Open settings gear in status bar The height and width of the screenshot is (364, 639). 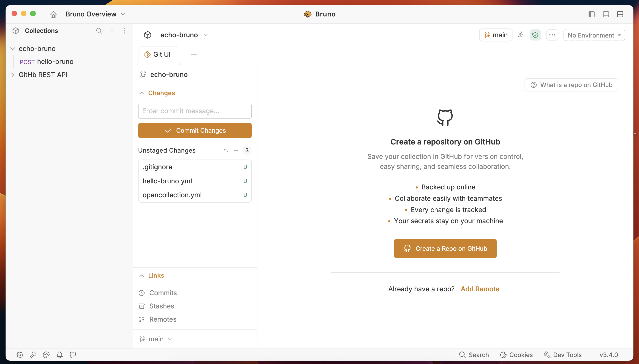coord(20,355)
